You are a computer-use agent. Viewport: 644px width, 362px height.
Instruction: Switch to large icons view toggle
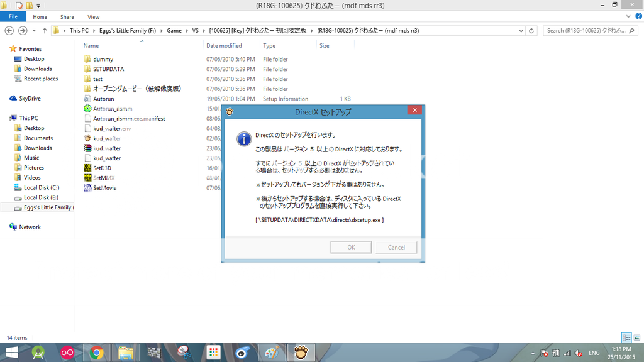(x=636, y=337)
